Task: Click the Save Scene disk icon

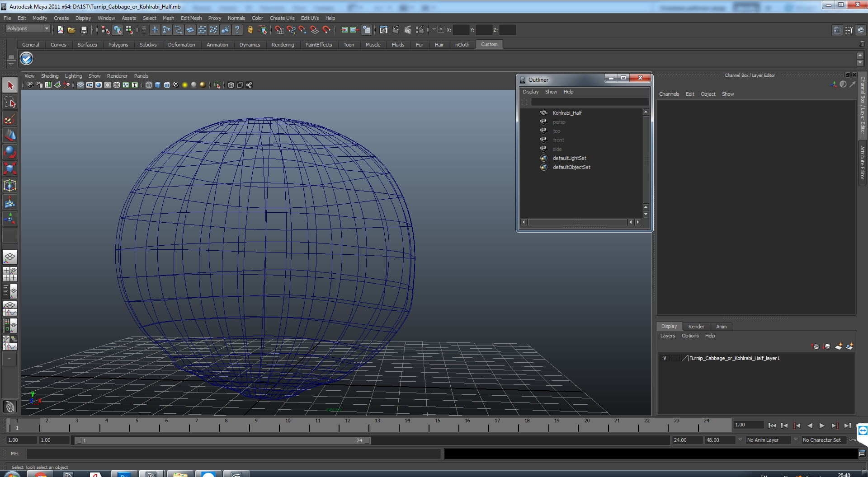Action: 84,30
